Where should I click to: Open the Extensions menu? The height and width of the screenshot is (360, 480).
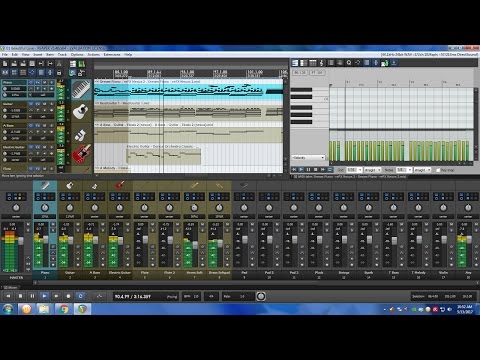(112, 54)
